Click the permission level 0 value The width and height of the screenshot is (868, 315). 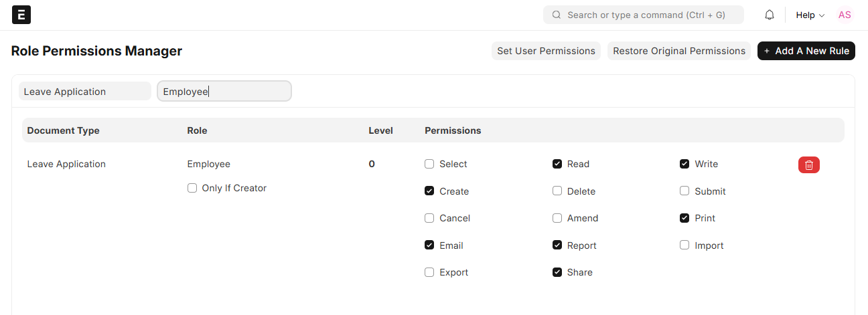(x=372, y=165)
